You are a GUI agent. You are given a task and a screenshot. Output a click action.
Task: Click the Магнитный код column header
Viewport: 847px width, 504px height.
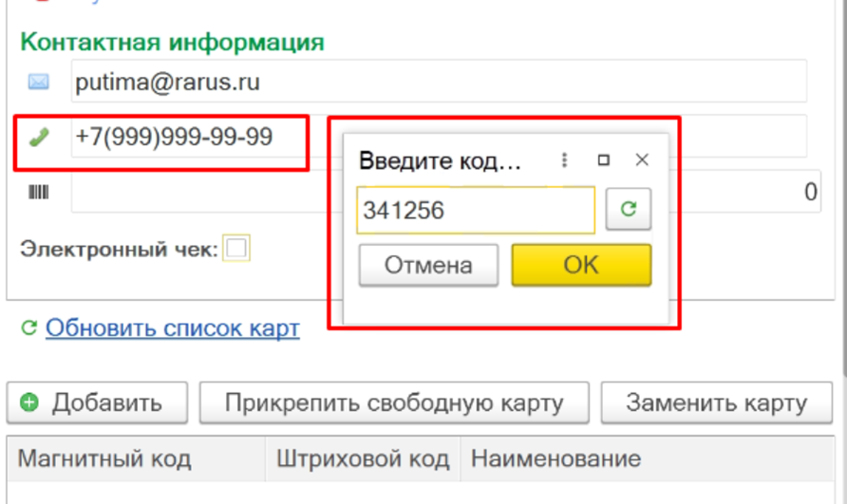coord(136,459)
